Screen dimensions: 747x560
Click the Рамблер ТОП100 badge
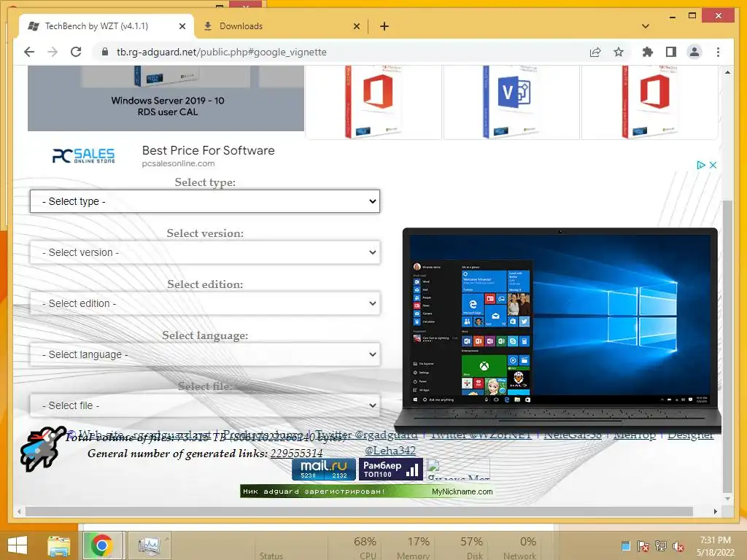pyautogui.click(x=391, y=469)
